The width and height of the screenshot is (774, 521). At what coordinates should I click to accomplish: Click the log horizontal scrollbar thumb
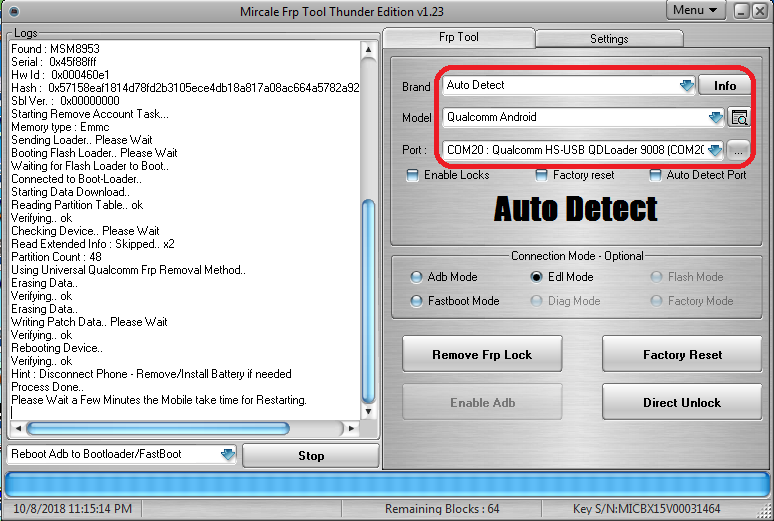(158, 428)
